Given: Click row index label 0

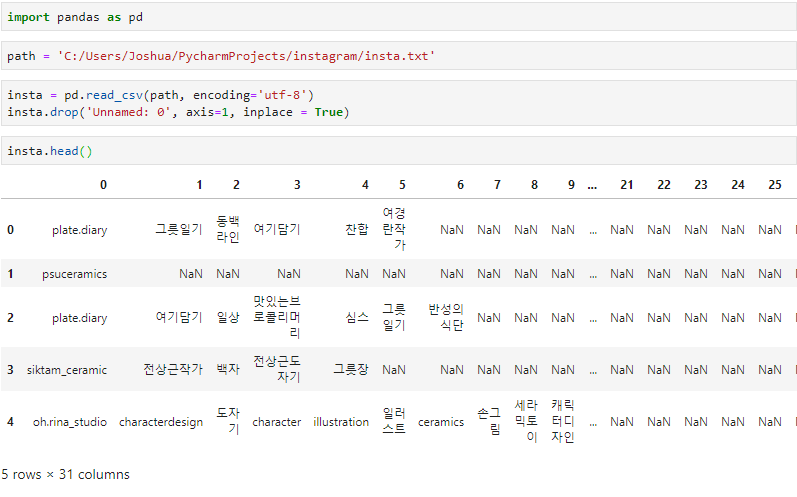Looking at the screenshot, I should point(10,230).
